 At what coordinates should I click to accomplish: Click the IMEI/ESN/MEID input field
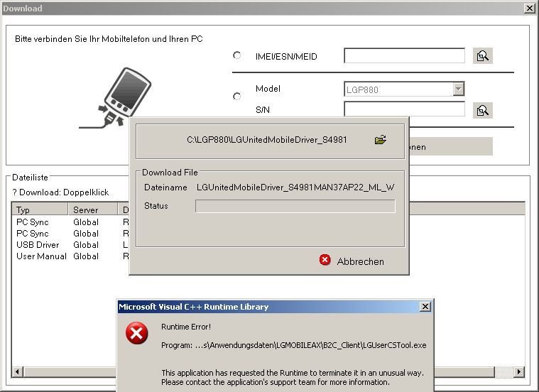click(404, 55)
